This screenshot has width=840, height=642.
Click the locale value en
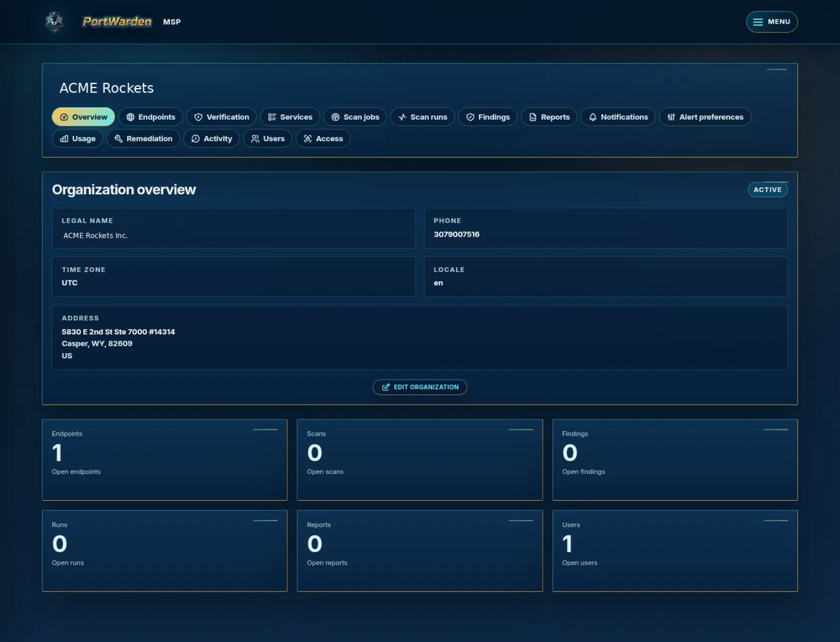pos(438,283)
